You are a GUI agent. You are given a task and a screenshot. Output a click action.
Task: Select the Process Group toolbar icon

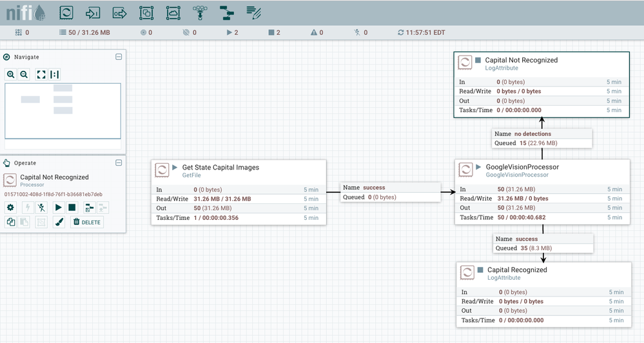[146, 12]
